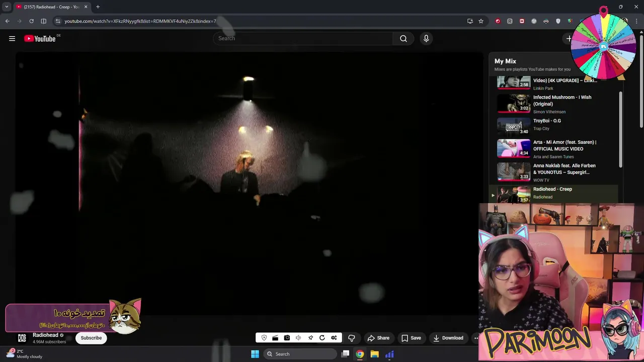Click the YouTube search magnifier button
644x362 pixels.
click(x=403, y=39)
